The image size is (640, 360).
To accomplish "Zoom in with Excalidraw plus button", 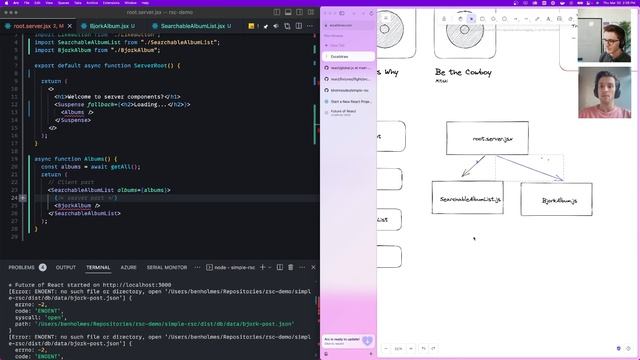I will click(411, 349).
